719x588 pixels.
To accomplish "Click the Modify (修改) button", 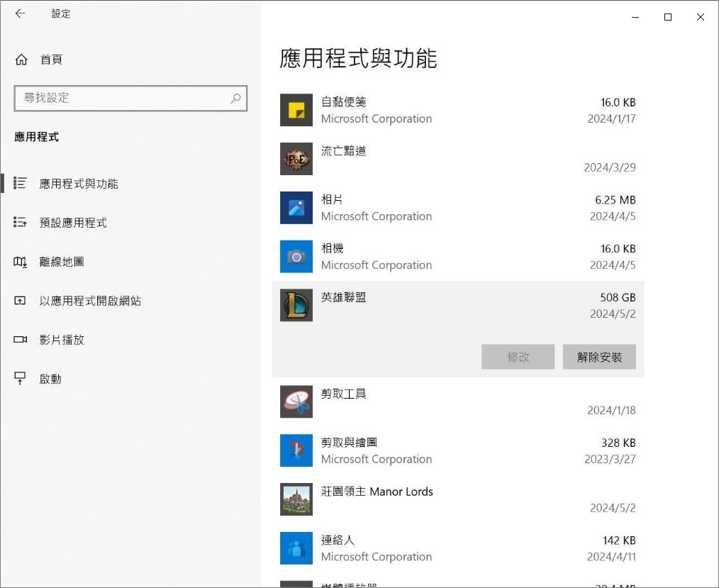I will [x=518, y=357].
